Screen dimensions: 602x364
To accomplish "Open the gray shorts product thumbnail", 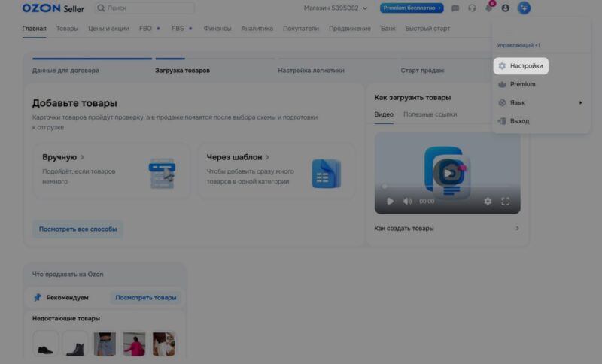I will 105,344.
